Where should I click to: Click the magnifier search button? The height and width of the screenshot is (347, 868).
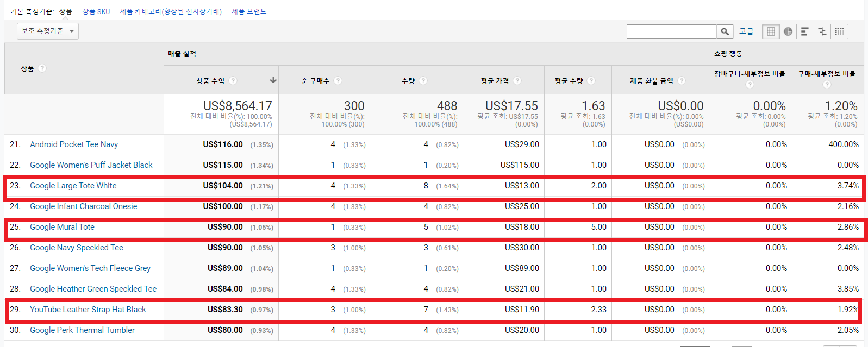(725, 31)
